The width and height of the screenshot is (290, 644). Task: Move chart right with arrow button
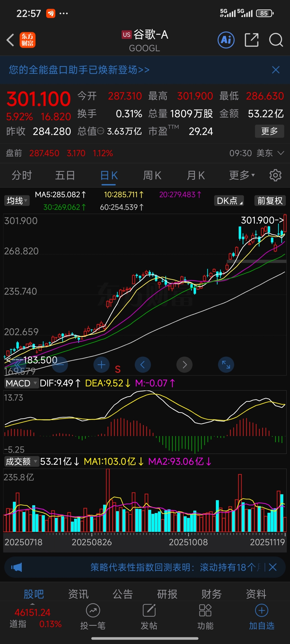click(184, 365)
